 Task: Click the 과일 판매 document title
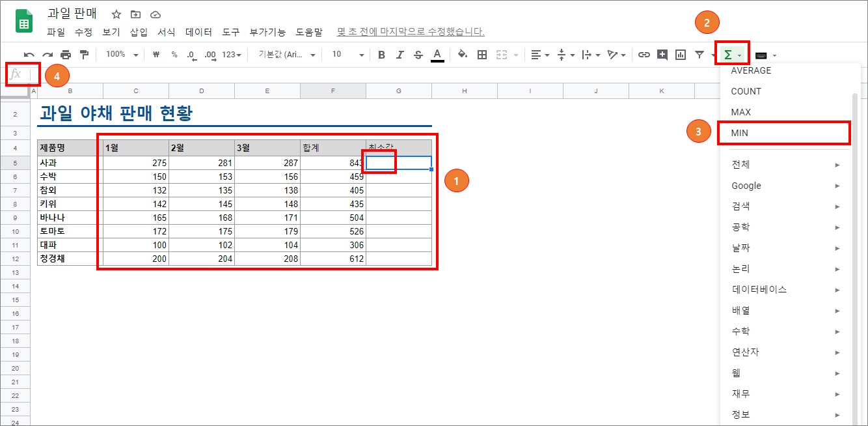point(72,14)
